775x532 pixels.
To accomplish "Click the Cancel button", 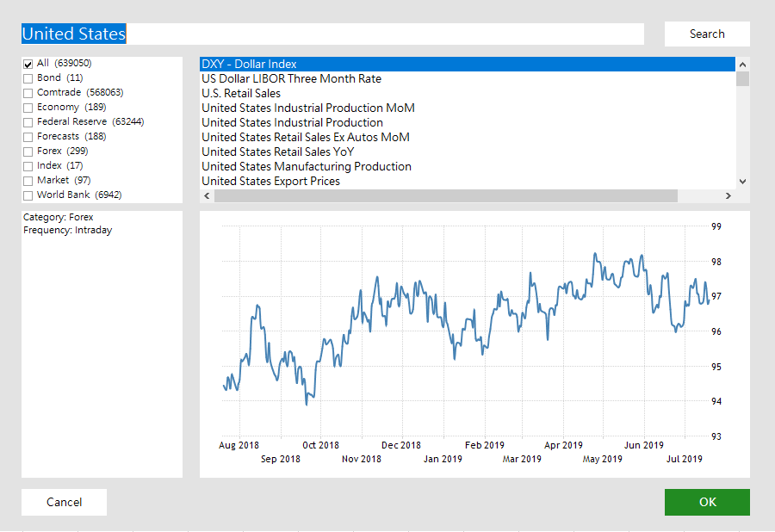I will point(64,502).
